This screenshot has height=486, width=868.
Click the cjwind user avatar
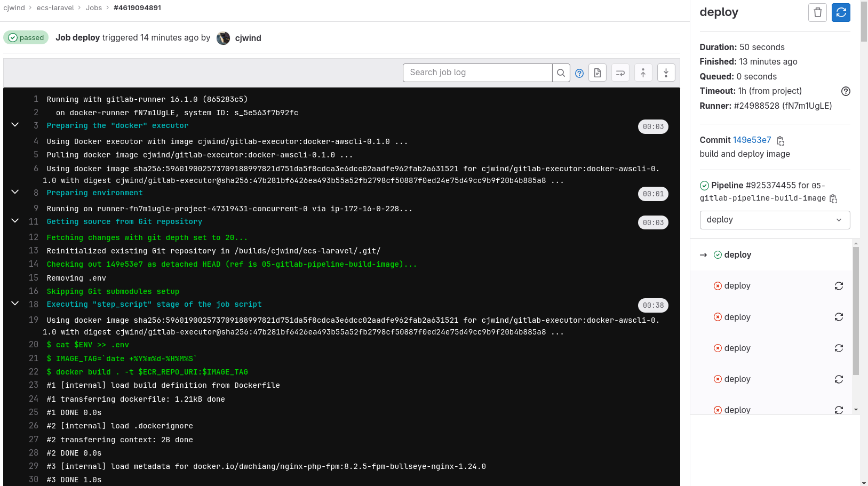pyautogui.click(x=223, y=38)
